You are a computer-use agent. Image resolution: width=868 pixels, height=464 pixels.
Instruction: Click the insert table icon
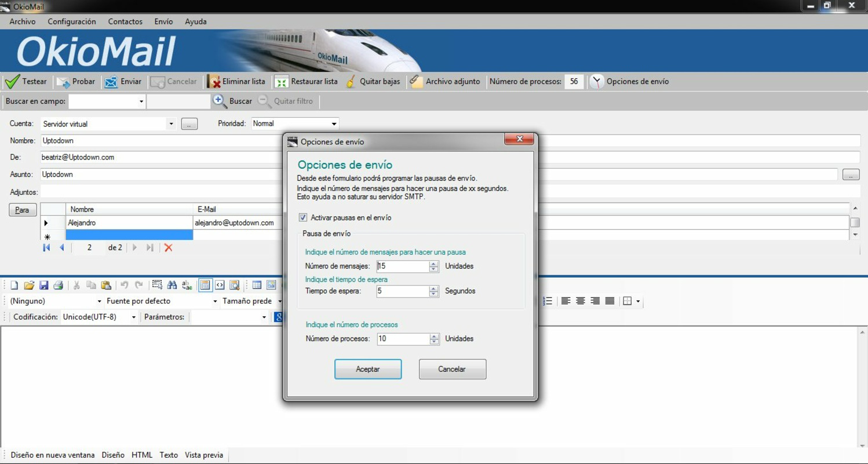pyautogui.click(x=257, y=285)
